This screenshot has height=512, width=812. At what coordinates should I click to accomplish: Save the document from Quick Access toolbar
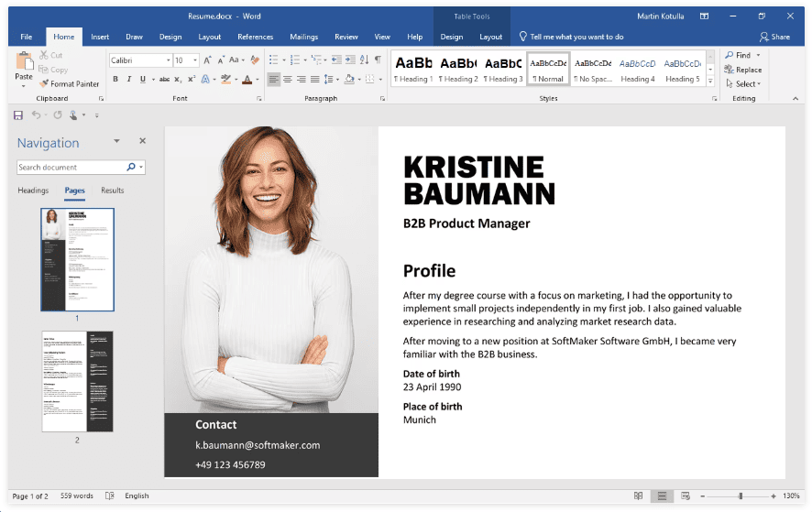coord(18,114)
